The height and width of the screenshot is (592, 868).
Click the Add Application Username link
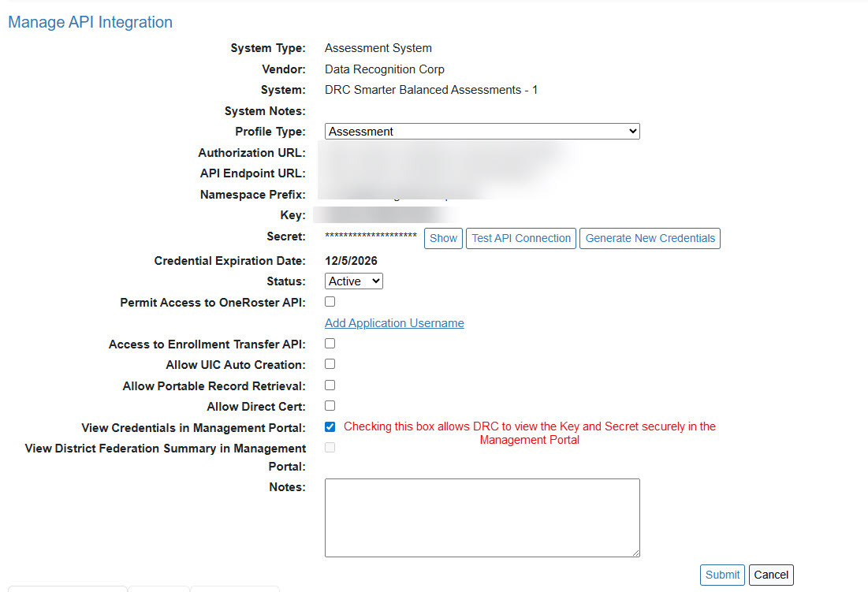394,322
